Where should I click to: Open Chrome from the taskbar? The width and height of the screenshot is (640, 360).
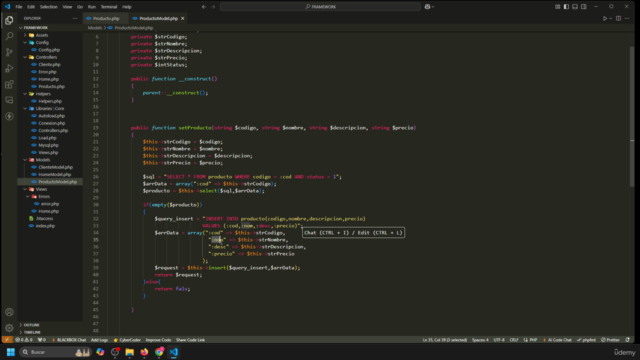(x=159, y=352)
